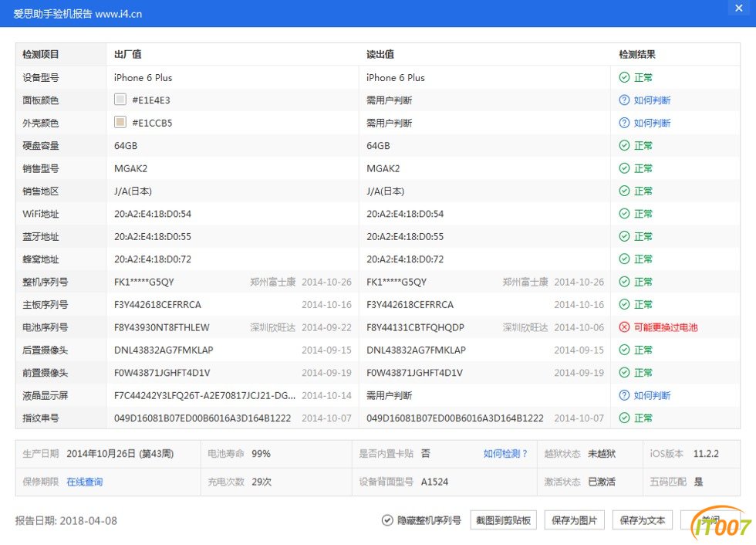Screen dimensions: 756x545
Task: Click question mark icon in 面板颜色 row
Action: (x=624, y=100)
